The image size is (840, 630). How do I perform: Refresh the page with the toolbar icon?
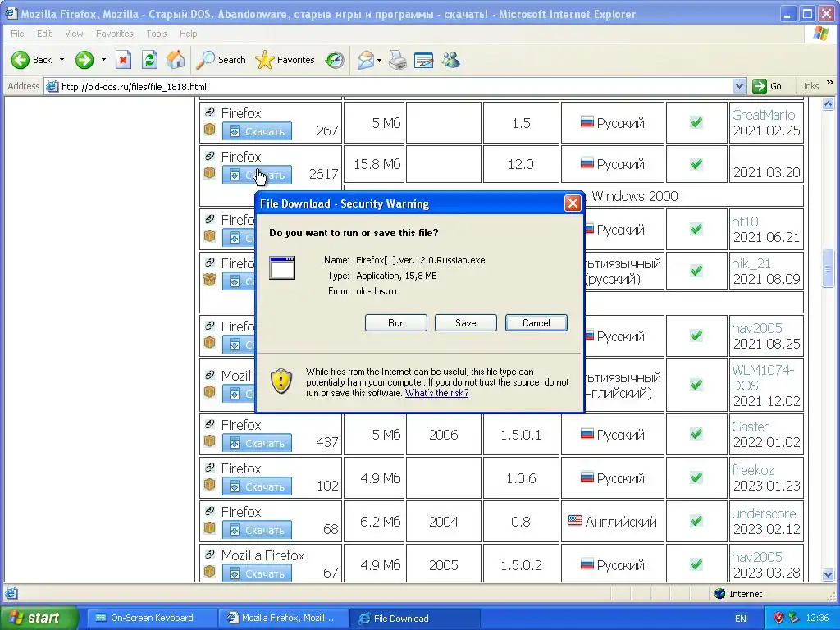tap(149, 60)
